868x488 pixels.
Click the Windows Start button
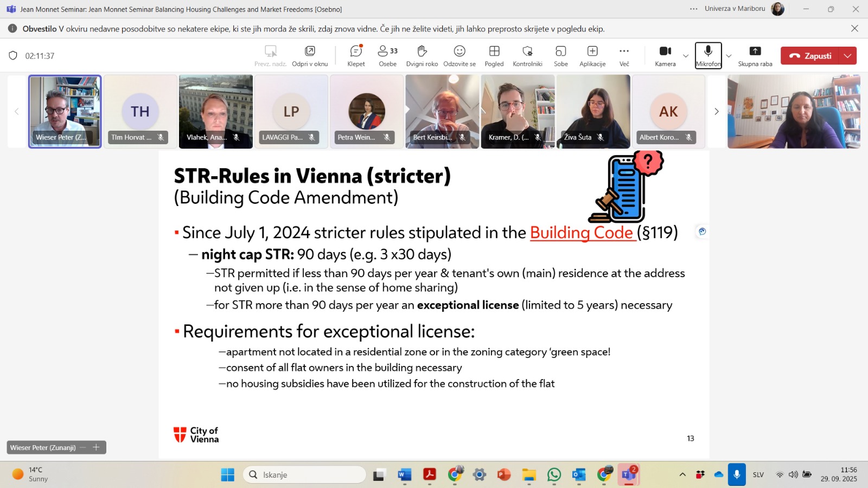227,475
